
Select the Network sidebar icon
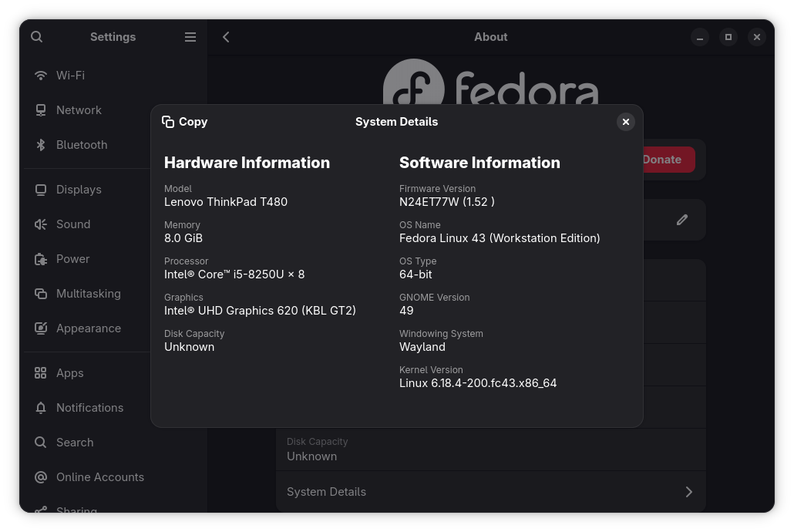[x=41, y=110]
